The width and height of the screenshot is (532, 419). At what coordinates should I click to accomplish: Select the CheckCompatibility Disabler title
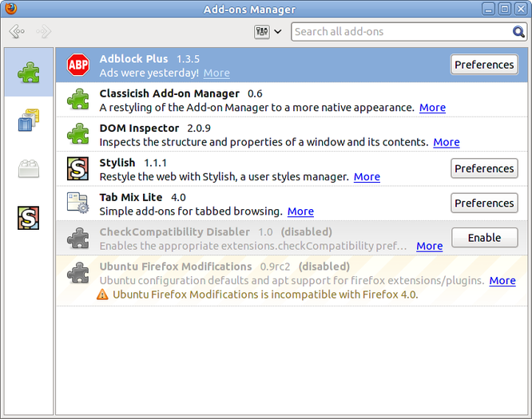(174, 231)
